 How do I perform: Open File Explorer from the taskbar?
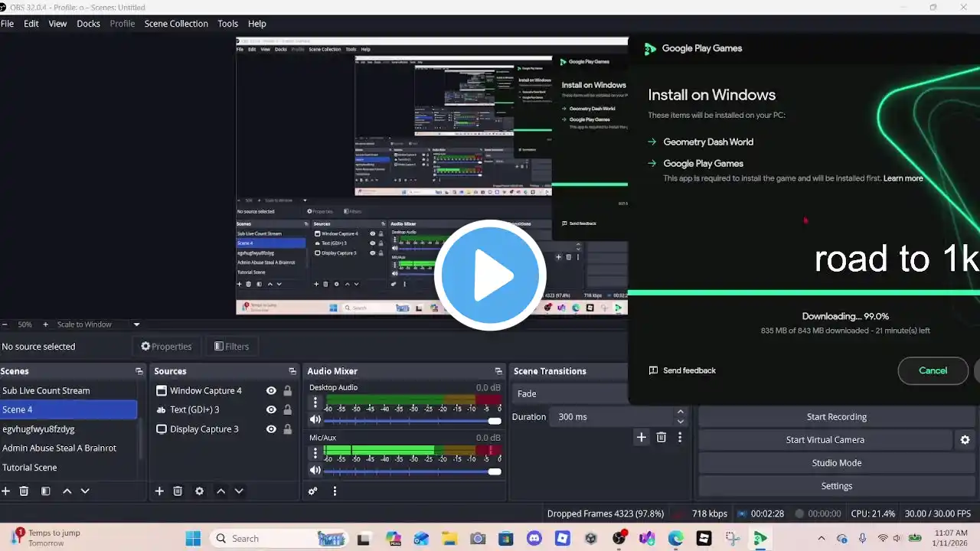click(449, 539)
